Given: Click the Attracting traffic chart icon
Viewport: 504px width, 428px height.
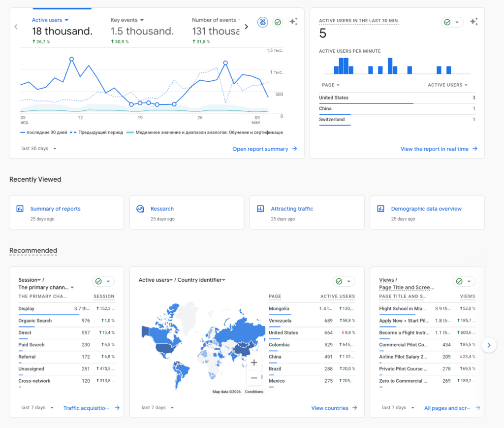Looking at the screenshot, I should coord(260,209).
